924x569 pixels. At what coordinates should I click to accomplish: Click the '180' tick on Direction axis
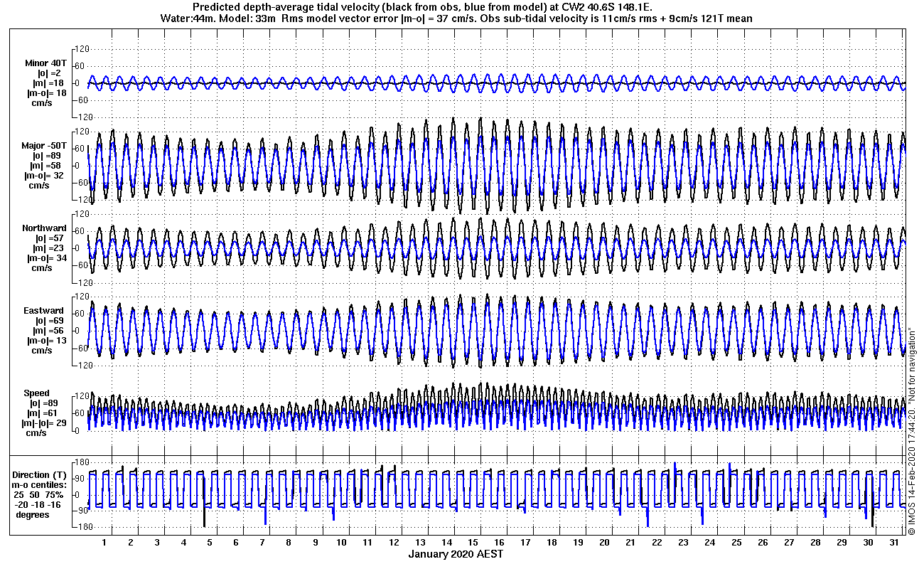80,462
